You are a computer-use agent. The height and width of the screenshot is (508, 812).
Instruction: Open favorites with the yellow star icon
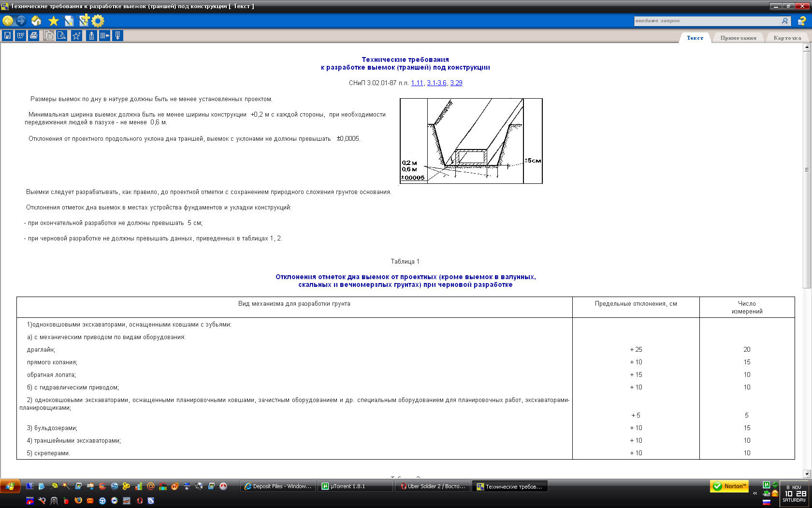[54, 21]
